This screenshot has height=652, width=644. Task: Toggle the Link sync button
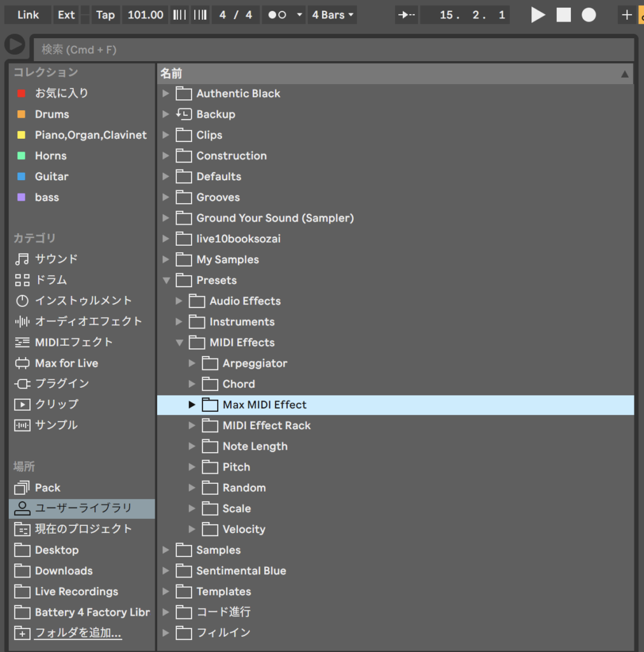28,15
